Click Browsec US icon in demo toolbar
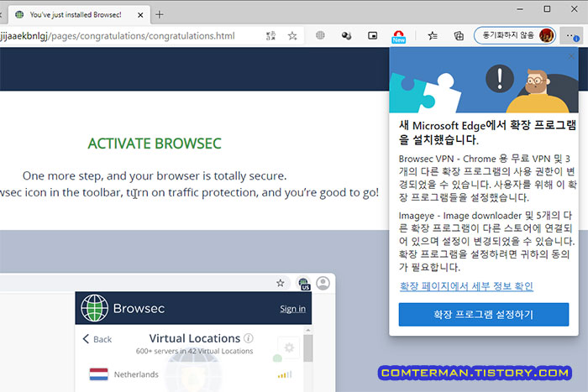 (x=304, y=284)
